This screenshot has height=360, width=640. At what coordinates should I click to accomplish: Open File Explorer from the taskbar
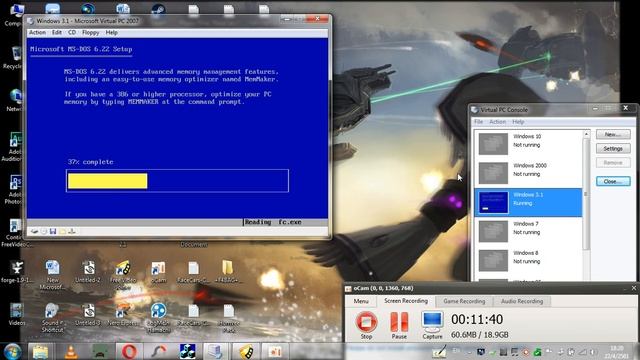point(40,351)
